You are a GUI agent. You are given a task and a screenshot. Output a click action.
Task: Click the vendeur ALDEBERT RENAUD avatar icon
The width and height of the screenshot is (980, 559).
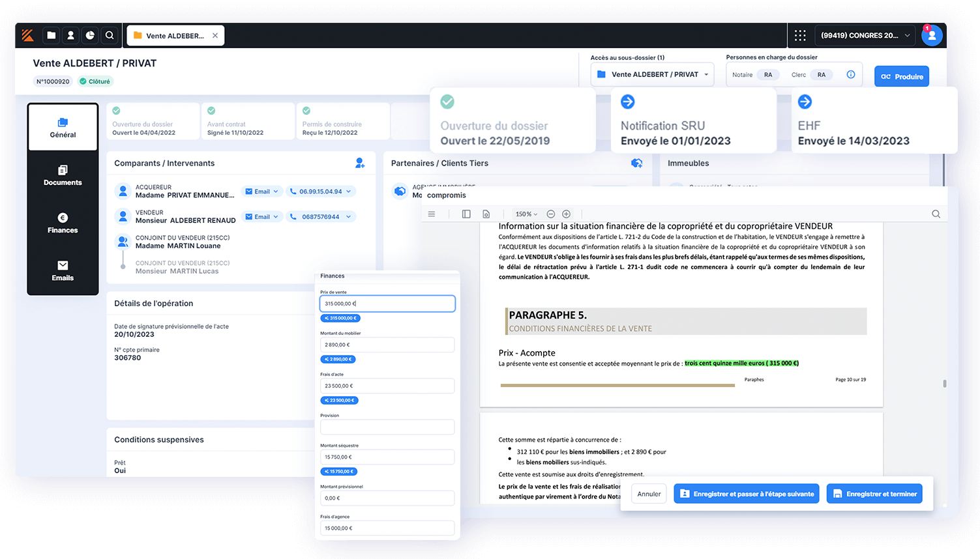123,216
